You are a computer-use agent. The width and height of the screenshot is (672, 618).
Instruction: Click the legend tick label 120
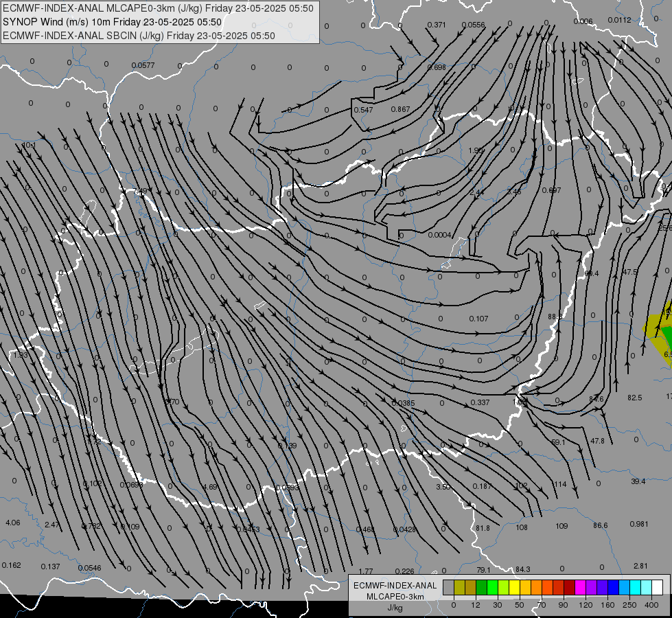(x=586, y=605)
